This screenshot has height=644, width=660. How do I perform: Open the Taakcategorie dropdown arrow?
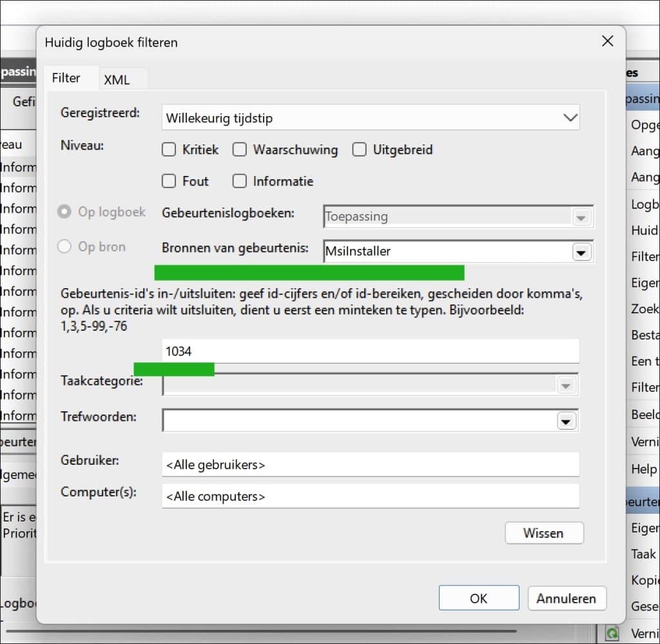tap(567, 384)
